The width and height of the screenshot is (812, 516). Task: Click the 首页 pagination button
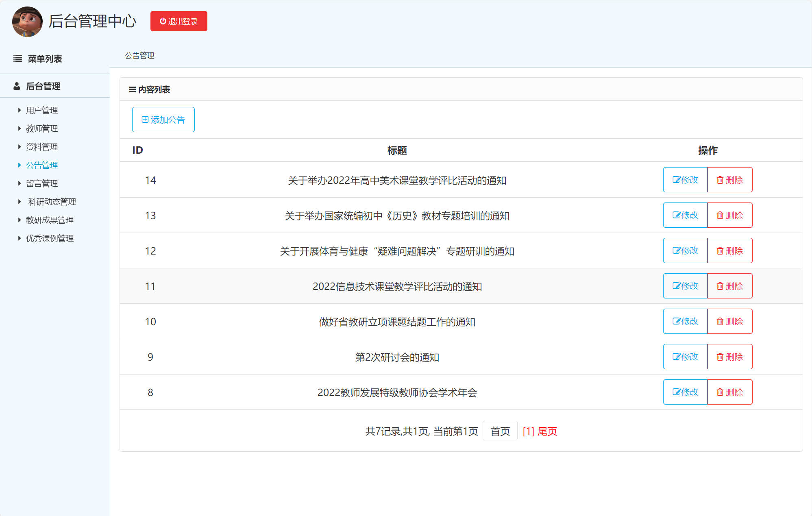point(500,431)
